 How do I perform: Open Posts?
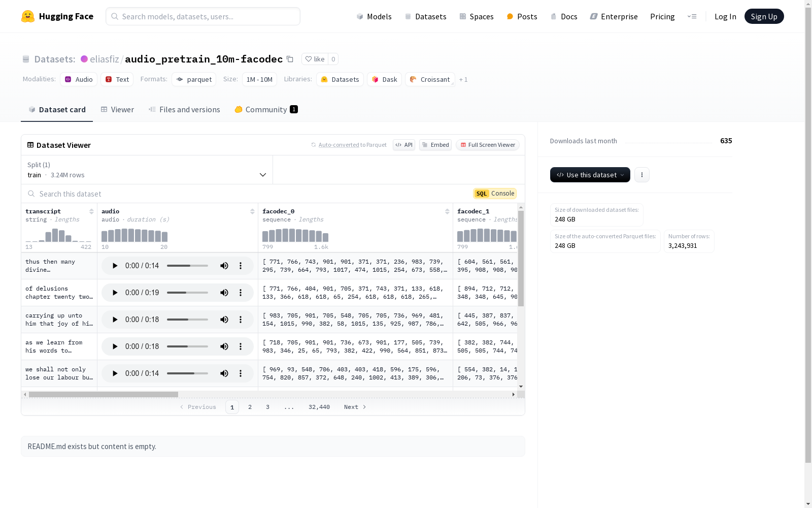pos(522,16)
